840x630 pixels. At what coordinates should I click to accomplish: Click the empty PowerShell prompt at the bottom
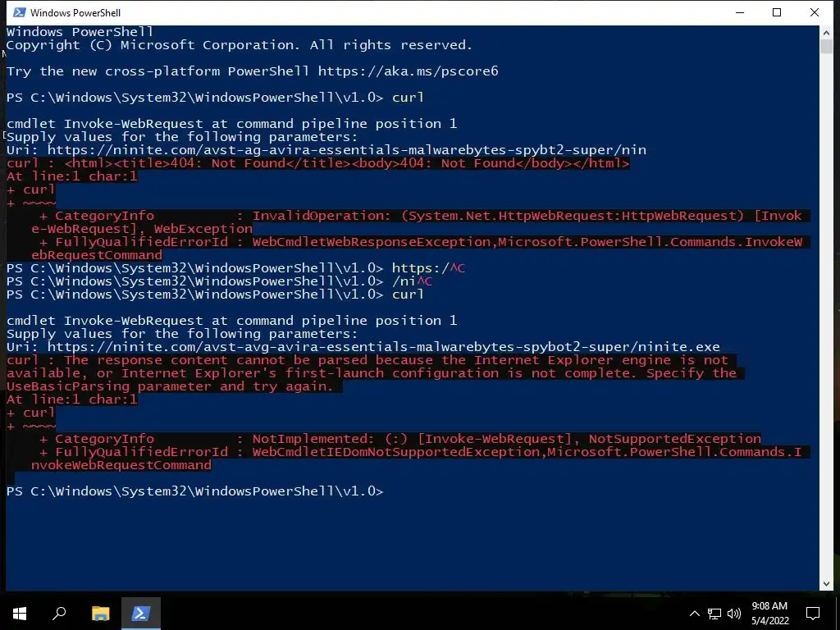pyautogui.click(x=195, y=491)
